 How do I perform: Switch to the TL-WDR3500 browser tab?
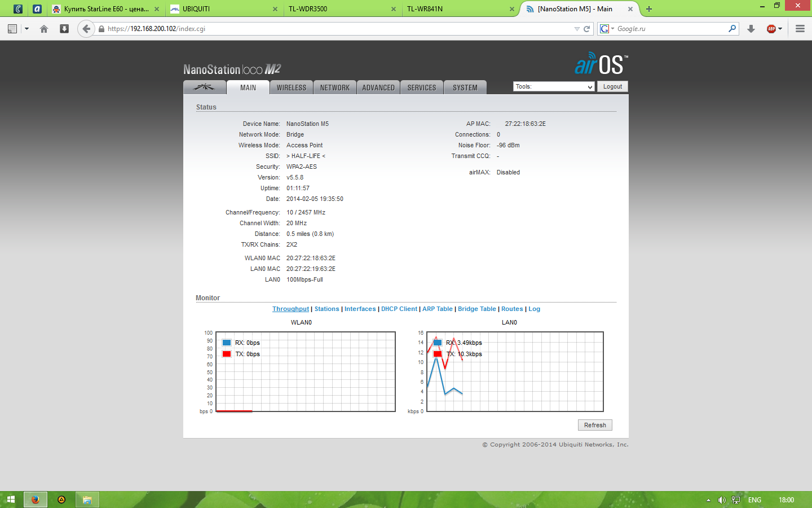pyautogui.click(x=342, y=9)
